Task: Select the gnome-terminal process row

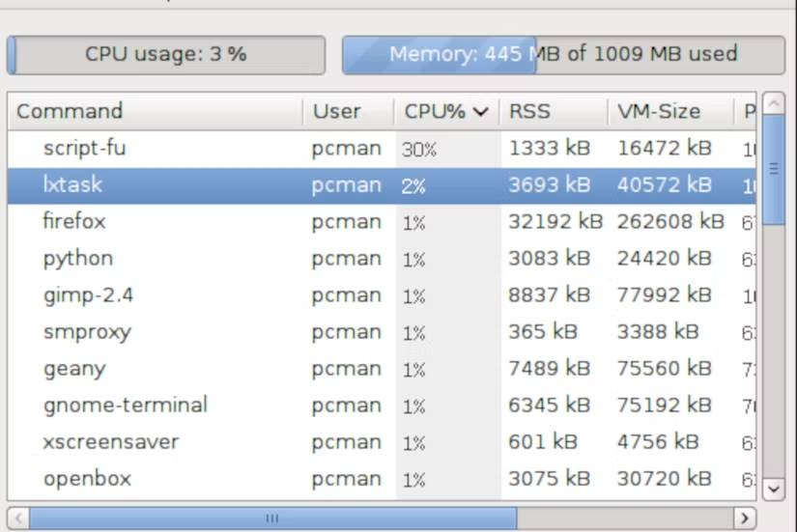Action: [x=382, y=406]
